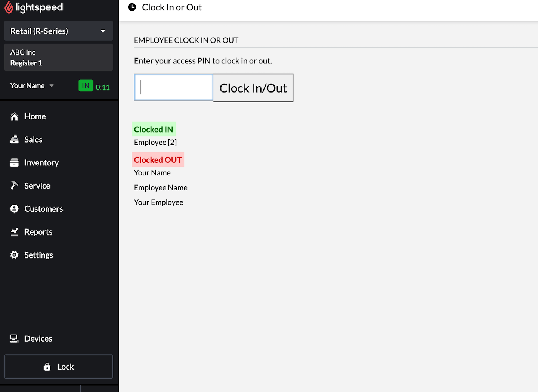538x392 pixels.
Task: Click the Home house icon
Action: 15,116
